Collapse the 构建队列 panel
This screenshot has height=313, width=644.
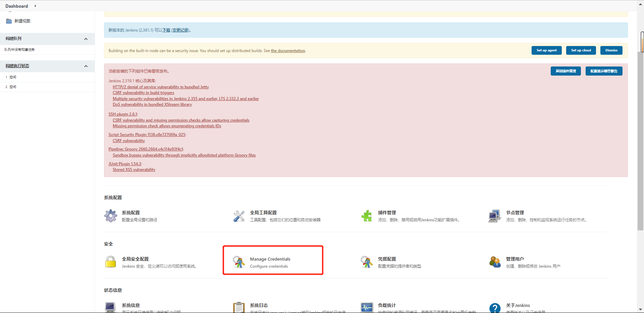86,39
